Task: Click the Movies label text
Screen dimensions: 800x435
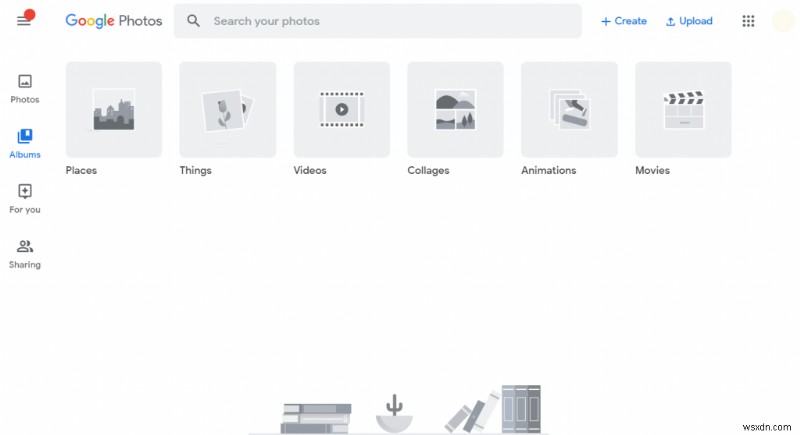Action: 652,170
